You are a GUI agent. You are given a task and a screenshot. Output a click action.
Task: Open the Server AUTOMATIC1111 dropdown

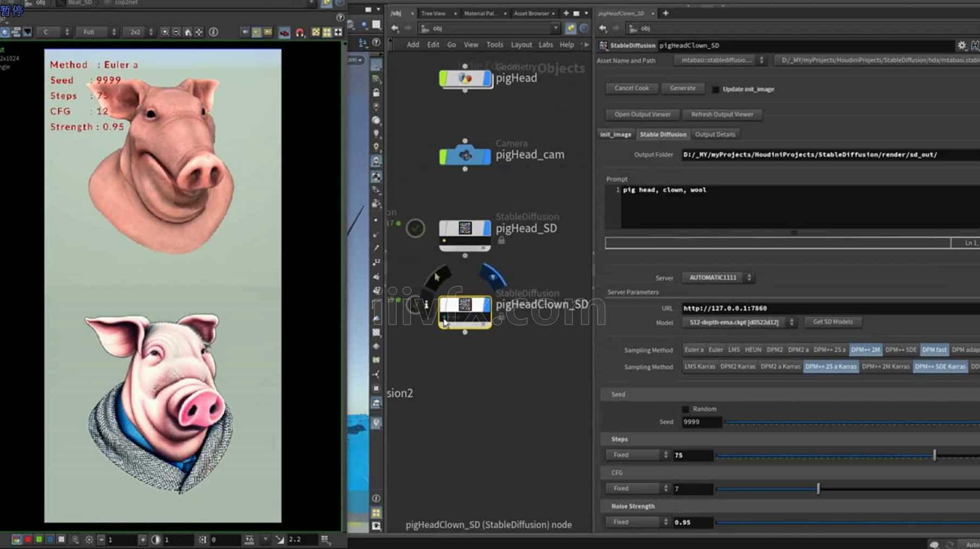pos(717,278)
